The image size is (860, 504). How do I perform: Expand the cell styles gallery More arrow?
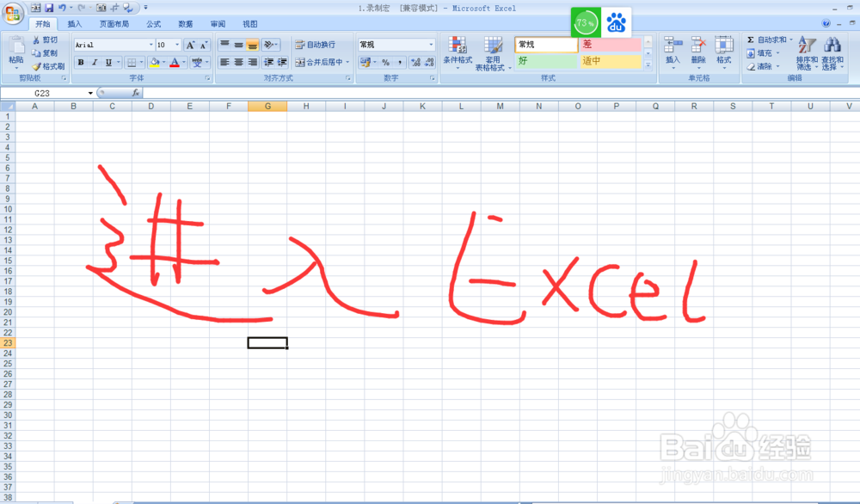[x=648, y=65]
